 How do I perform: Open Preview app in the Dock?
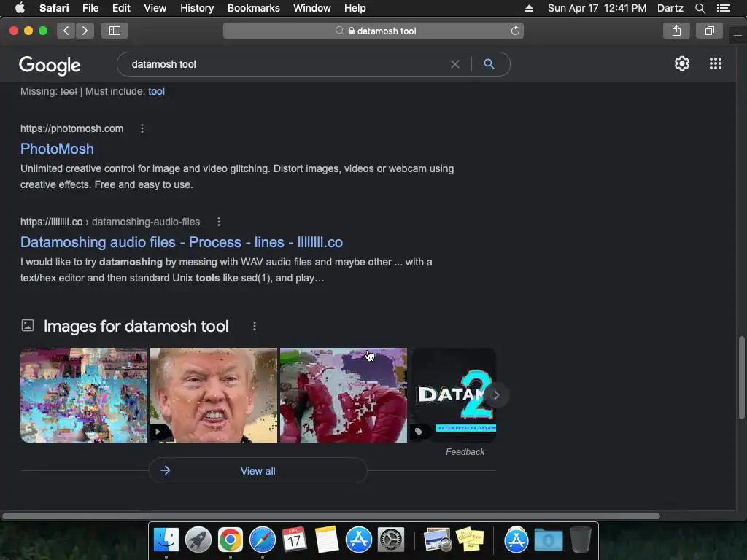(438, 540)
